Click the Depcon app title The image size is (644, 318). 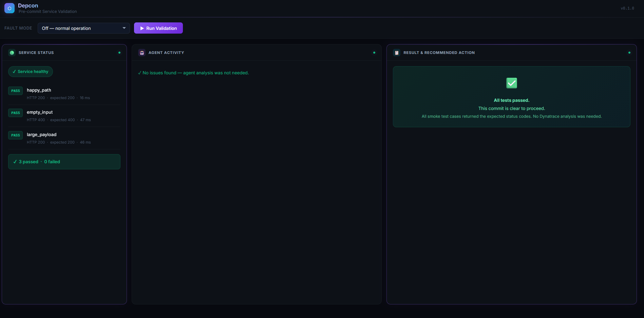pyautogui.click(x=28, y=6)
